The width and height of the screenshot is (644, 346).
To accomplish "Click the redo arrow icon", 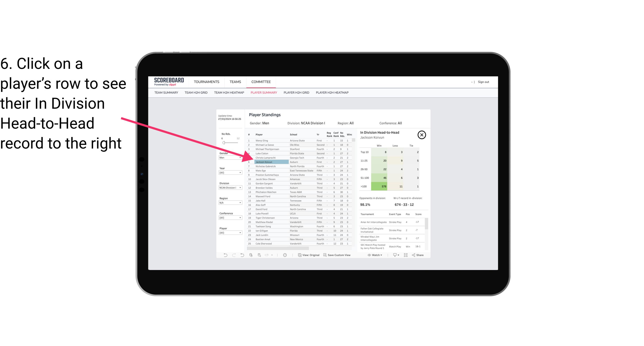I will tap(233, 255).
